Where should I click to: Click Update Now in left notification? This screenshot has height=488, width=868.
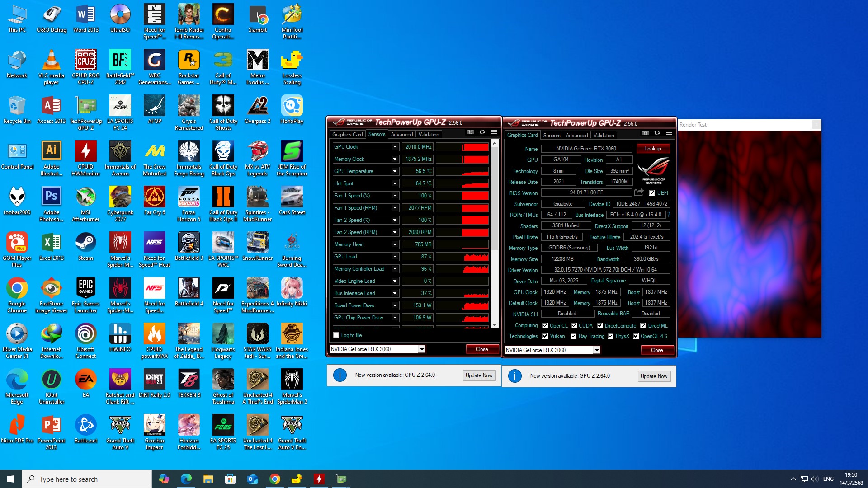(x=479, y=375)
